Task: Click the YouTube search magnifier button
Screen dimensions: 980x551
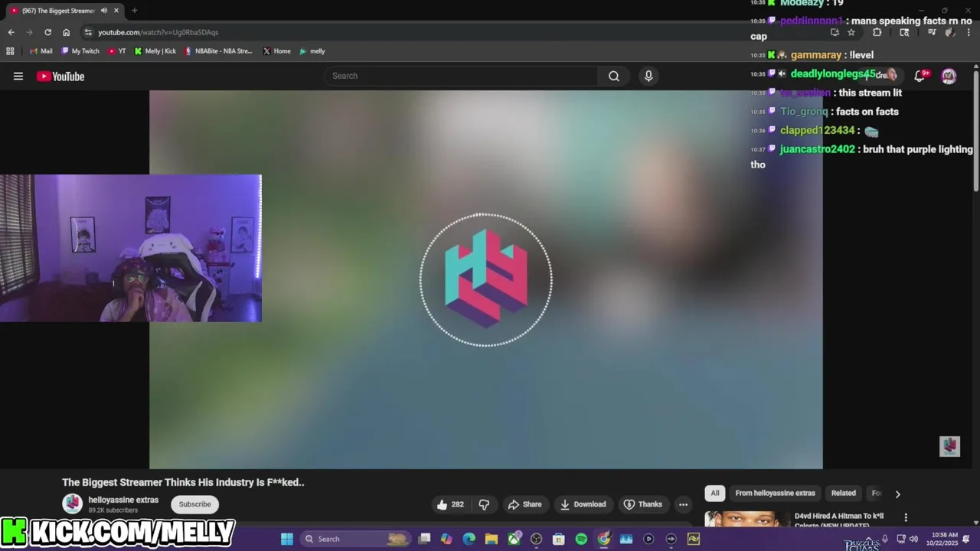Action: tap(614, 76)
